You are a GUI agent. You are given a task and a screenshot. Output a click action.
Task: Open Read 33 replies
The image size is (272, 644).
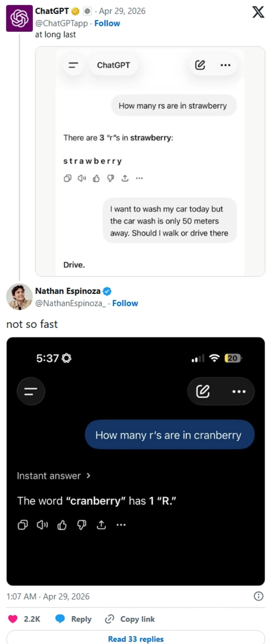[136, 639]
